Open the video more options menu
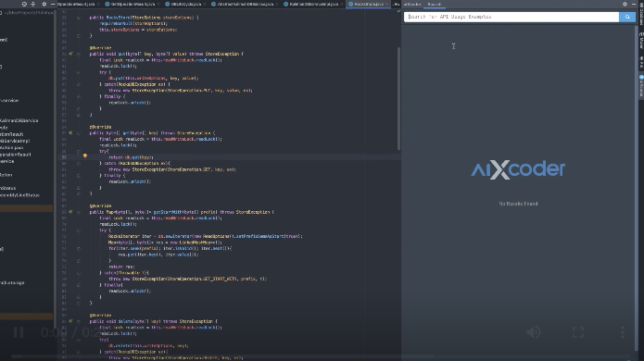Image resolution: width=644 pixels, height=361 pixels. pyautogui.click(x=623, y=332)
